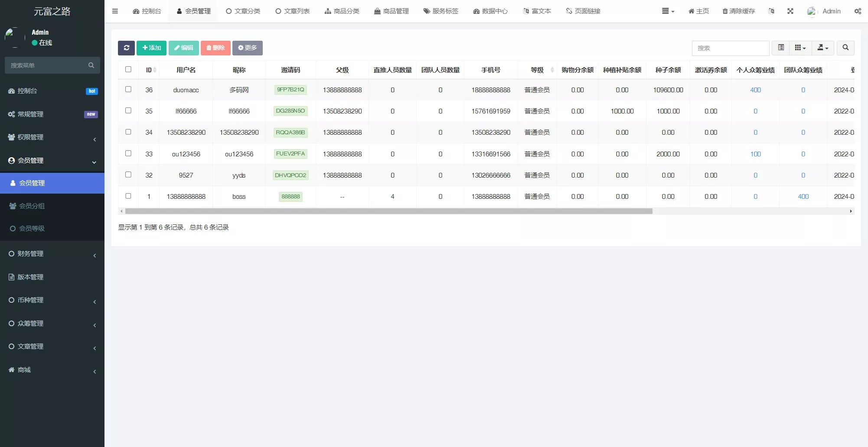Open the export data dropdown
Viewport: 868px width, 447px height.
pos(822,48)
